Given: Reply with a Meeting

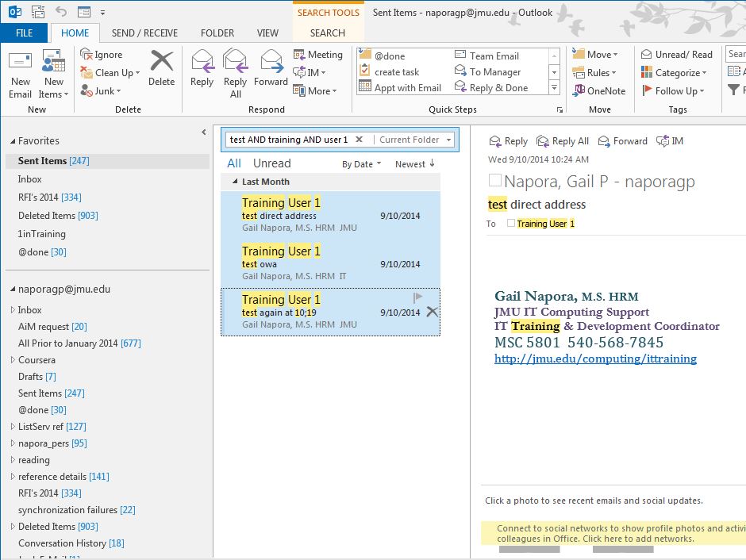Looking at the screenshot, I should point(317,55).
